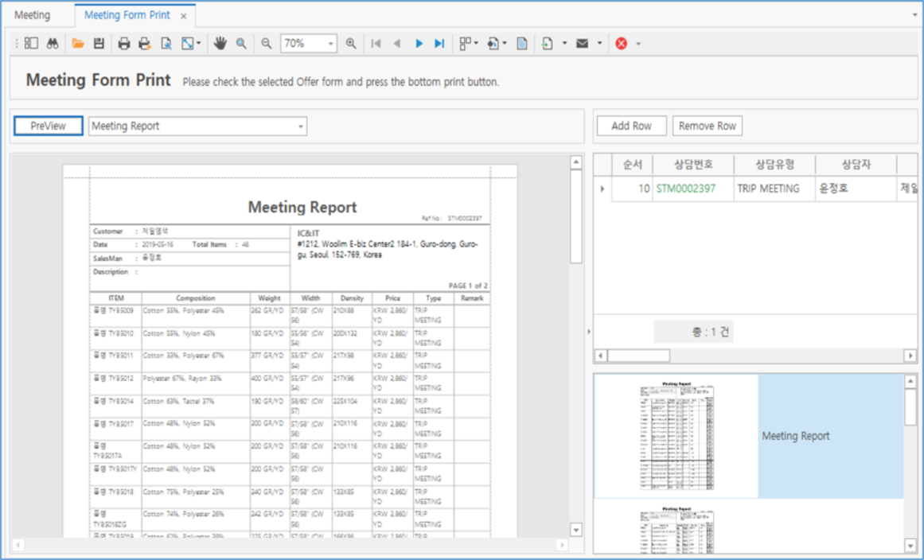This screenshot has width=924, height=560.
Task: Click the Remove Row button
Action: [x=707, y=126]
